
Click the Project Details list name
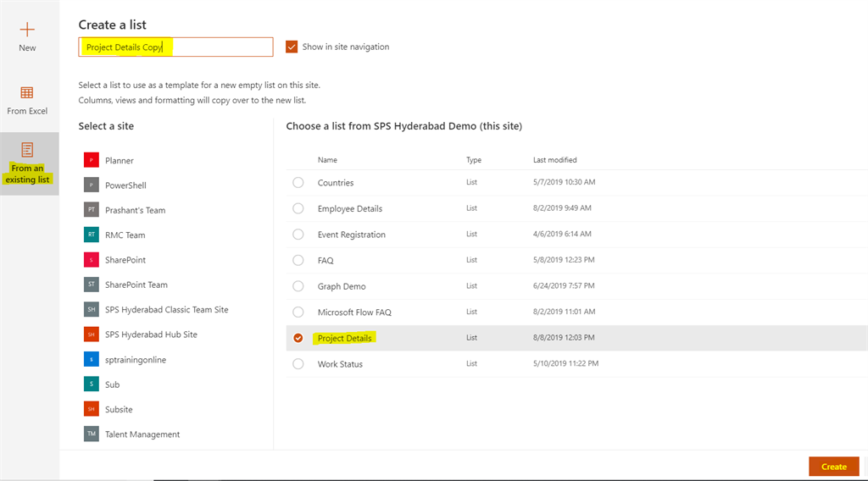pos(344,339)
